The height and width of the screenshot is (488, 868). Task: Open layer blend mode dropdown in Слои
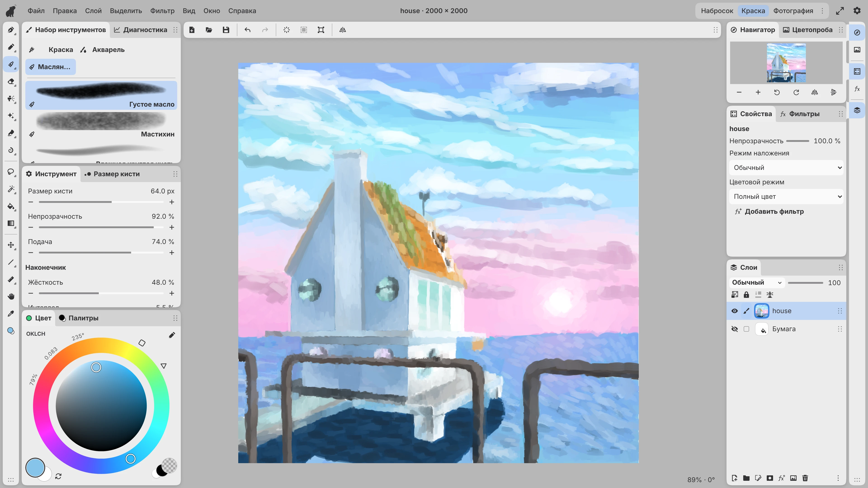coord(757,283)
